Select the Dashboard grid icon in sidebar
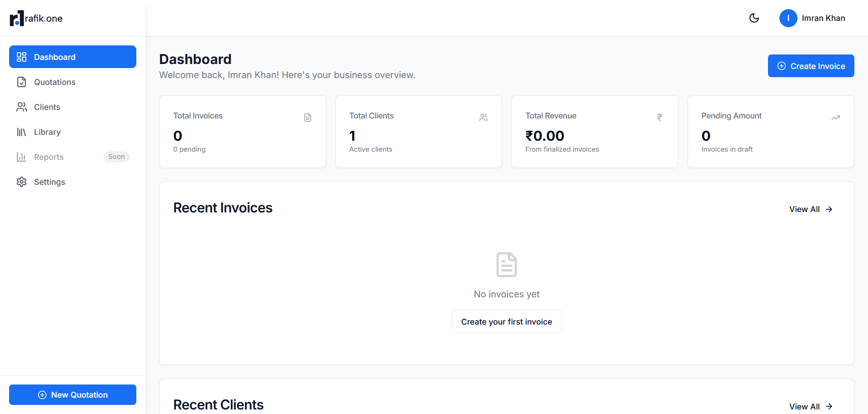 pyautogui.click(x=21, y=57)
